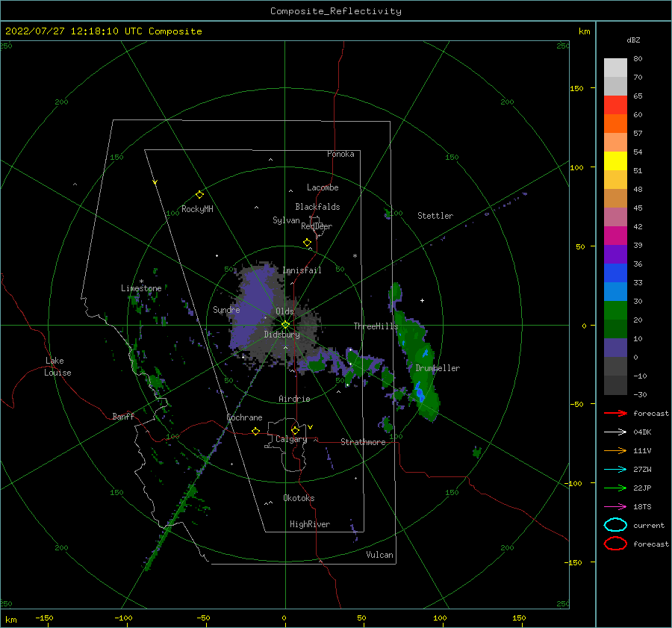Image resolution: width=672 pixels, height=628 pixels.
Task: Pick the yellow 51-54 dBZ color swatch
Action: [615, 161]
